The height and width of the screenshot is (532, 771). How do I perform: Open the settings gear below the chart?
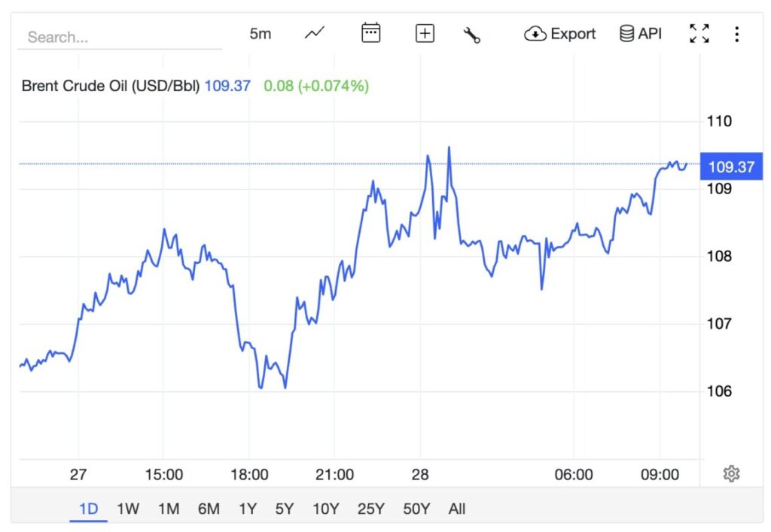tap(731, 473)
